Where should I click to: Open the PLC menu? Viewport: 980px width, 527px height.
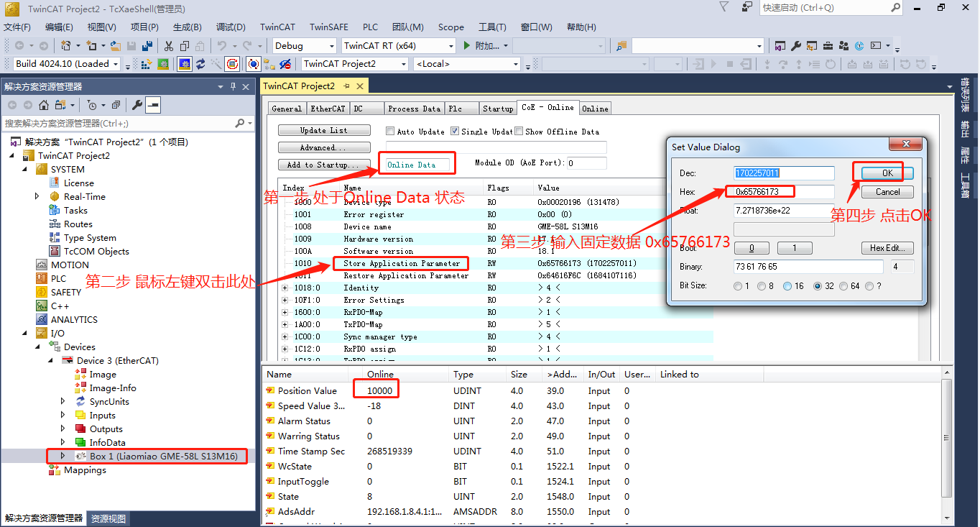pos(370,27)
